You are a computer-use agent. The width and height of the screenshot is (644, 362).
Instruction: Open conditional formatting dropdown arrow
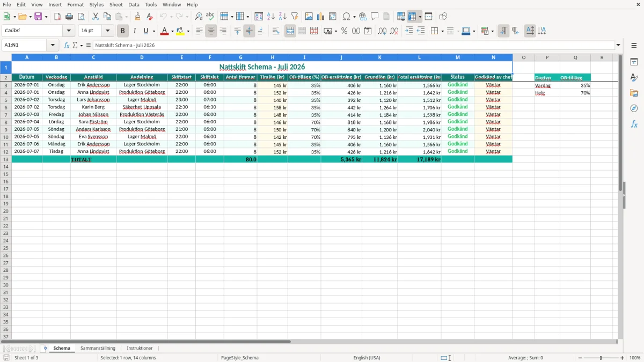(x=492, y=31)
